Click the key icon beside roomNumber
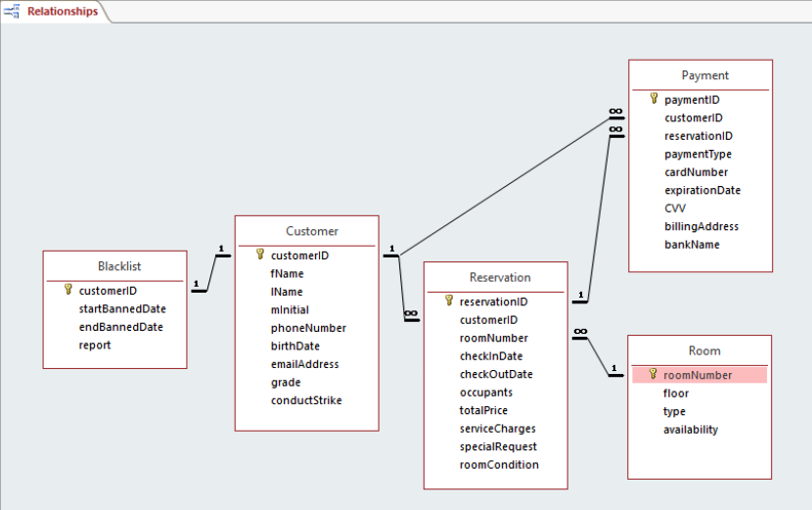The width and height of the screenshot is (812, 510). click(x=653, y=374)
